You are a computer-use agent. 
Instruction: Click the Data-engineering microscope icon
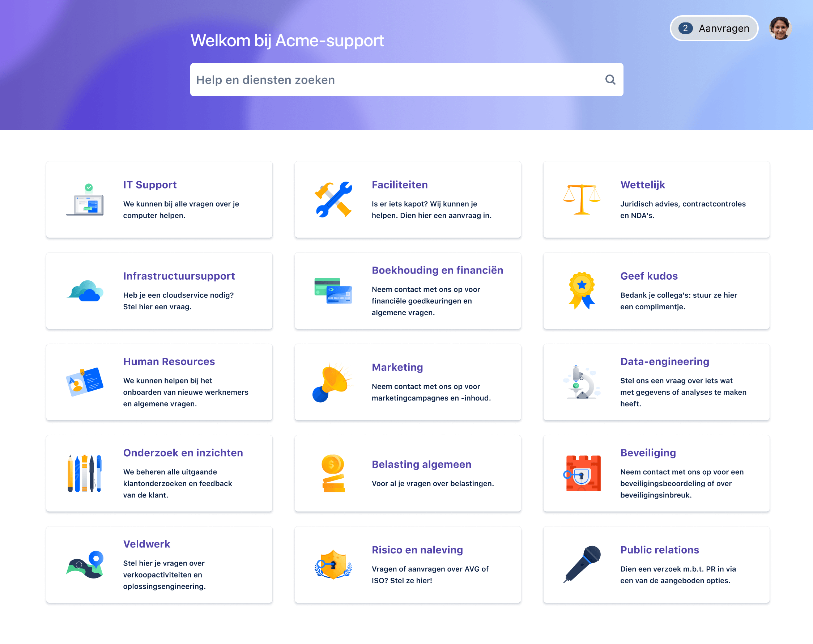pyautogui.click(x=582, y=382)
